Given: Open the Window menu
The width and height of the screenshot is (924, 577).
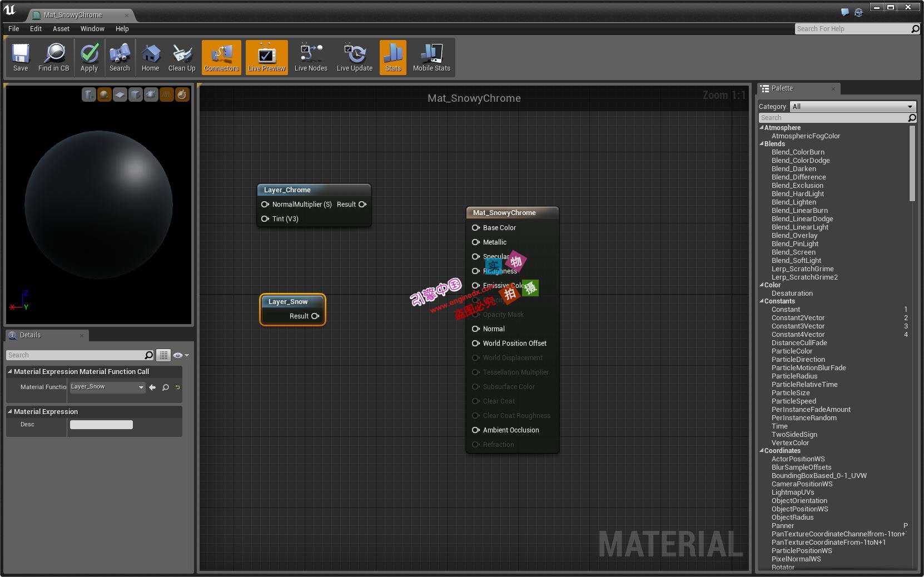Looking at the screenshot, I should [x=92, y=29].
